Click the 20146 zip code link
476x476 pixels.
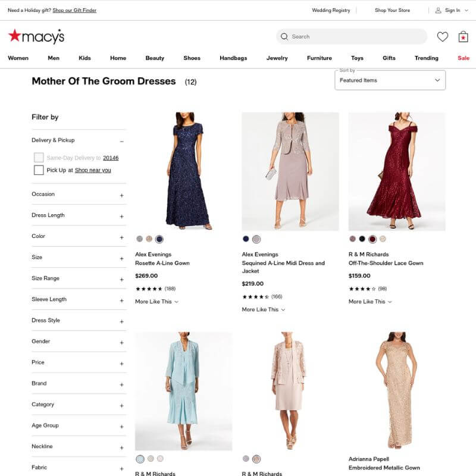[111, 158]
